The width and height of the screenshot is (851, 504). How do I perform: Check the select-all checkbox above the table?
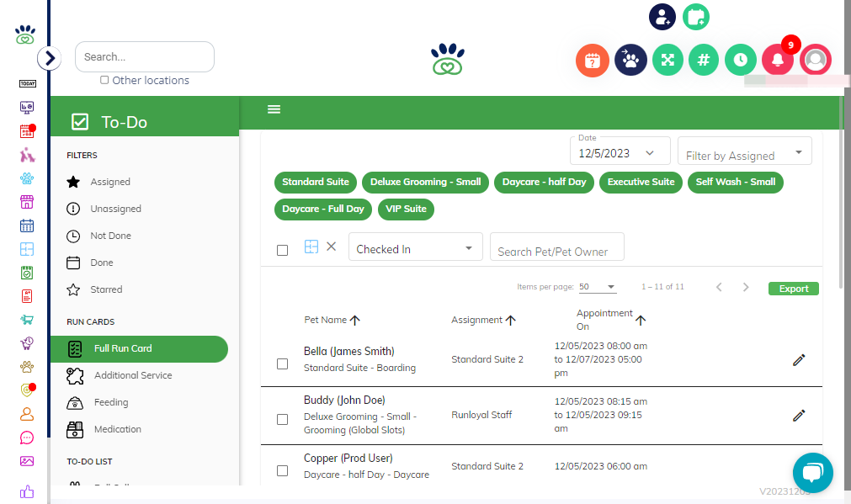282,250
